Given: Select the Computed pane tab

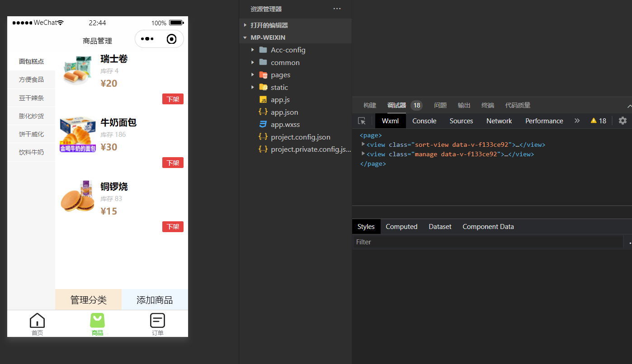Looking at the screenshot, I should [x=401, y=226].
